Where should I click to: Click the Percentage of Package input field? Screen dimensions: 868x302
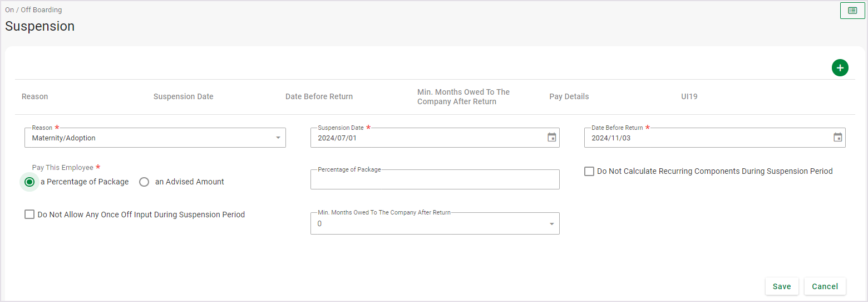[434, 181]
